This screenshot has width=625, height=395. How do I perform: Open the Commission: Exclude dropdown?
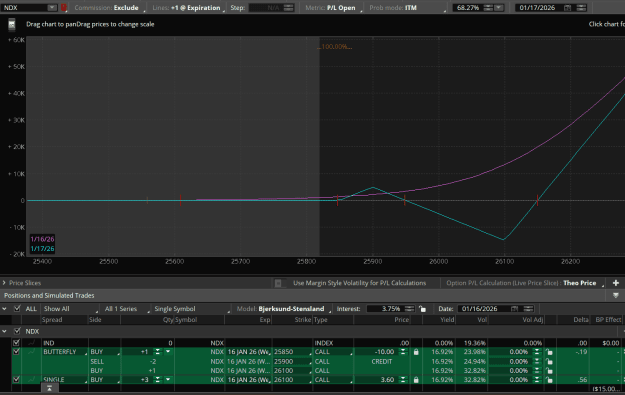click(x=109, y=8)
